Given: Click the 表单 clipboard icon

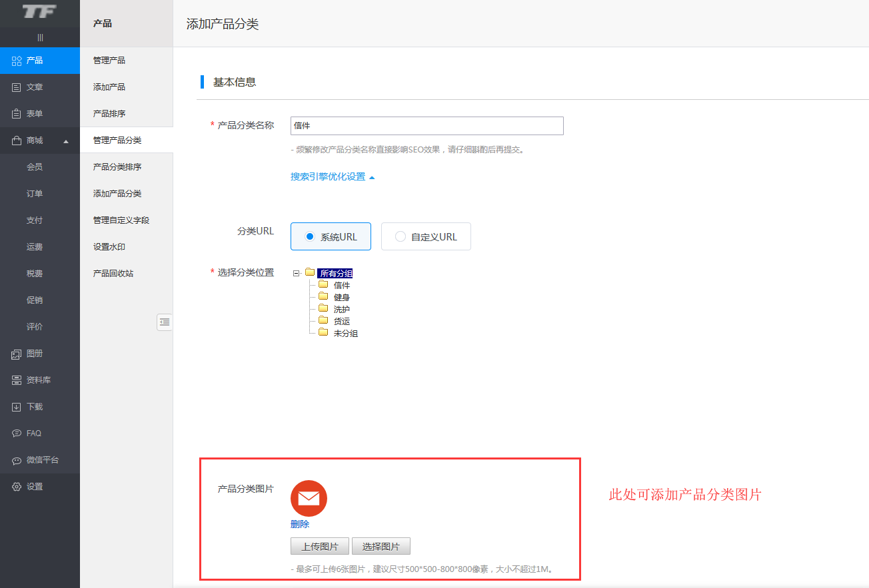Looking at the screenshot, I should click(x=17, y=114).
